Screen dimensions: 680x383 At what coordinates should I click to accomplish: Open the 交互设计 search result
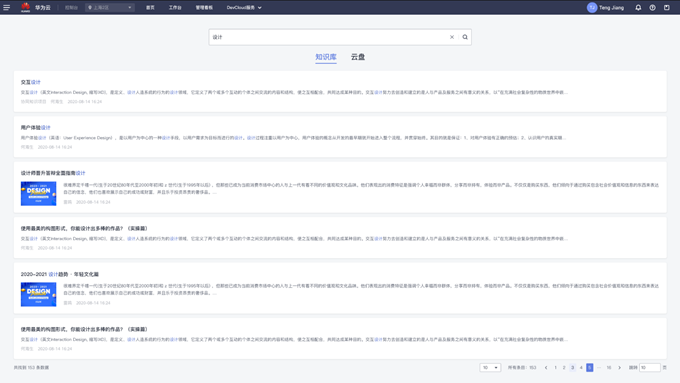coord(30,82)
